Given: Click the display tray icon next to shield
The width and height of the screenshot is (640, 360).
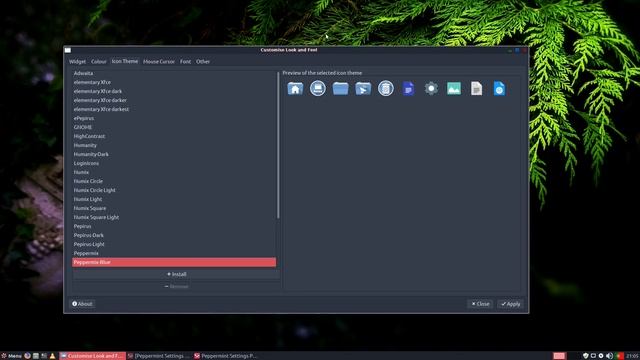Looking at the screenshot, I should [x=593, y=356].
